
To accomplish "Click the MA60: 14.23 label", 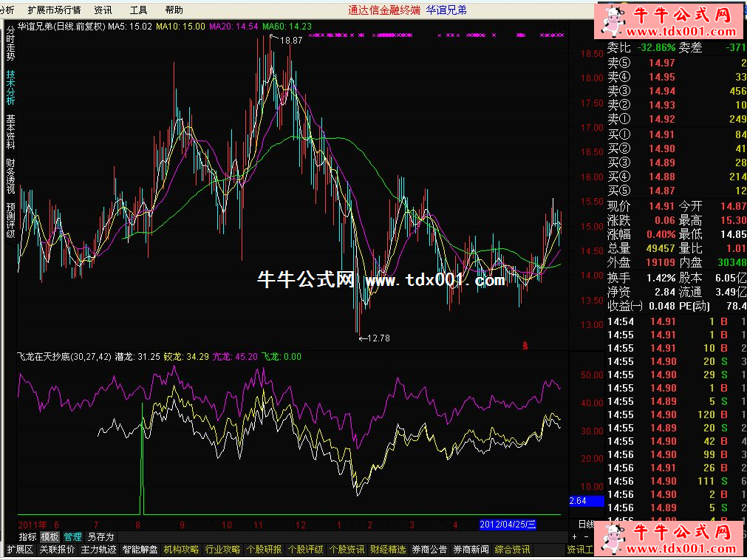I will point(287,26).
